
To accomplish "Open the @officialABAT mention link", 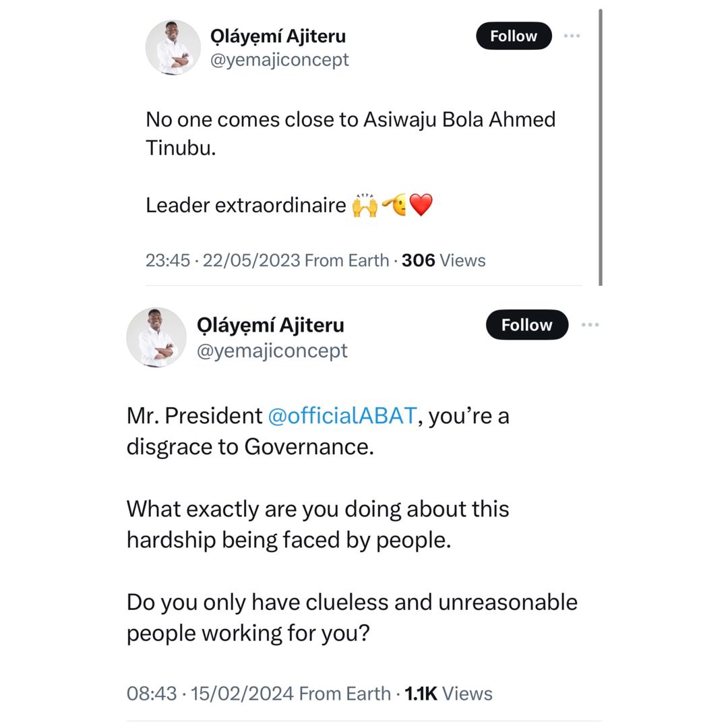I will [x=342, y=415].
